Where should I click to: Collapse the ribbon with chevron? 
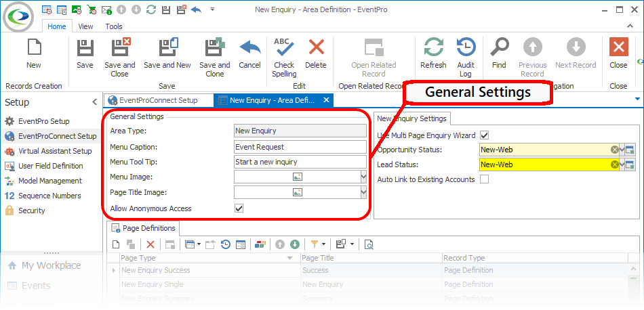630,26
